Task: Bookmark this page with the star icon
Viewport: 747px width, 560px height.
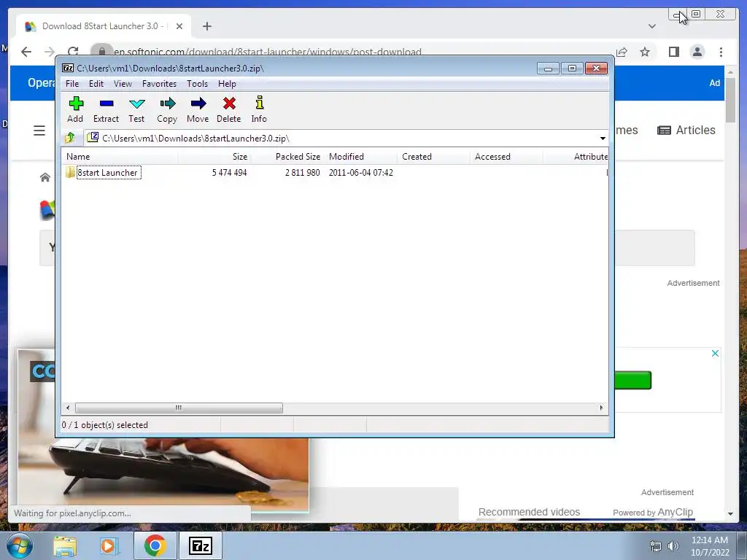Action: [x=645, y=52]
